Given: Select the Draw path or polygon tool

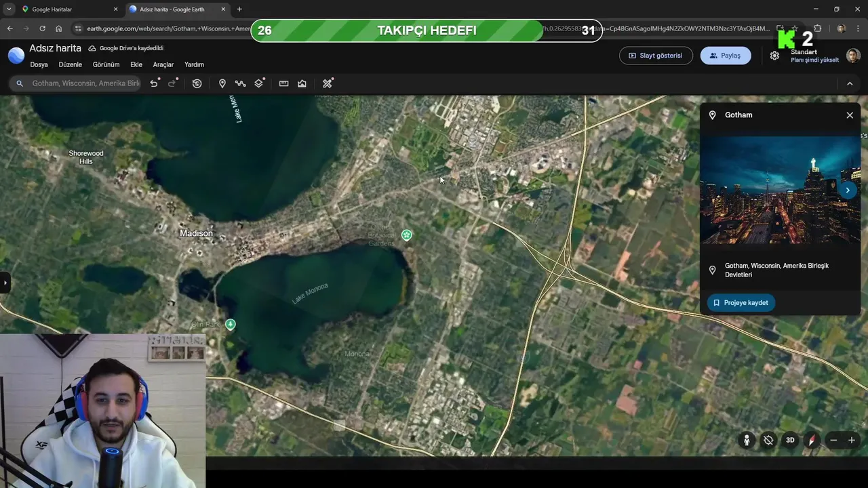Looking at the screenshot, I should (x=240, y=83).
